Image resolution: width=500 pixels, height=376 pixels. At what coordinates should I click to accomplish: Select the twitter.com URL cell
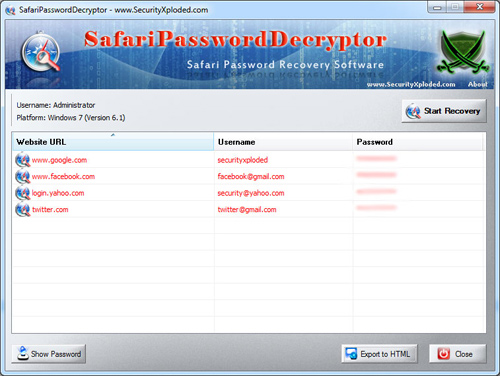click(x=50, y=210)
